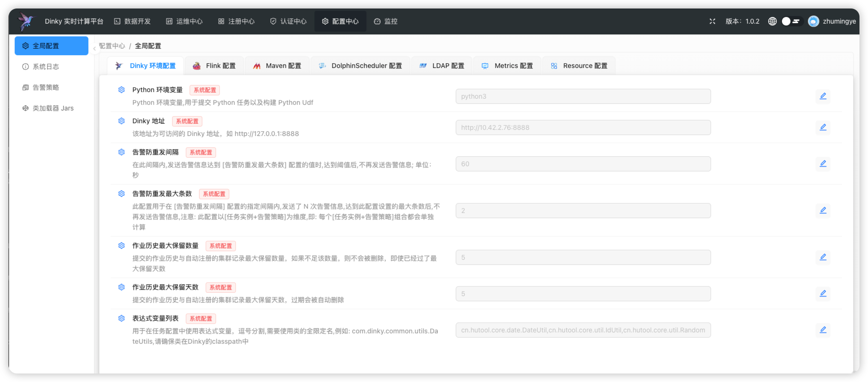Edit the 告警防重发间隔 setting
This screenshot has height=382, width=868.
[x=823, y=164]
